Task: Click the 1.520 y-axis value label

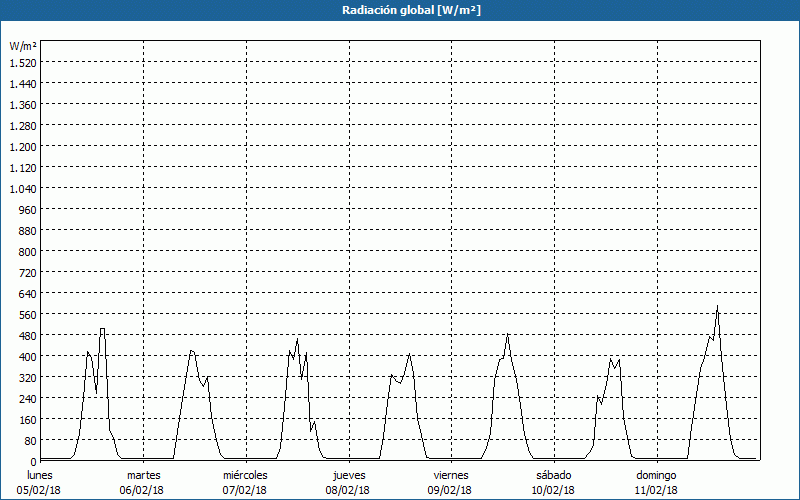Action: [22, 62]
